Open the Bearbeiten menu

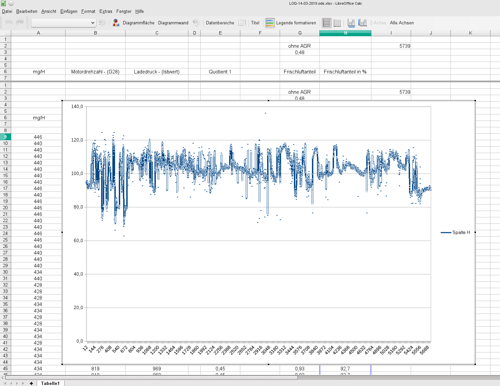tap(27, 11)
